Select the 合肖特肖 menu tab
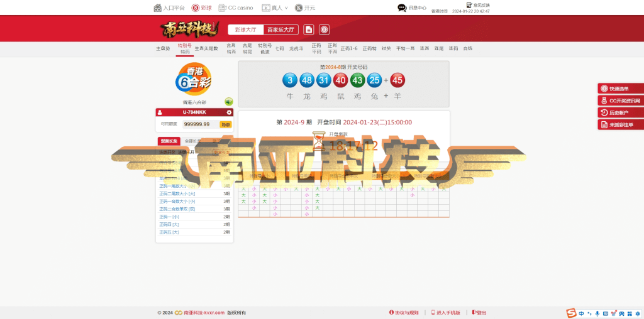 click(x=231, y=48)
